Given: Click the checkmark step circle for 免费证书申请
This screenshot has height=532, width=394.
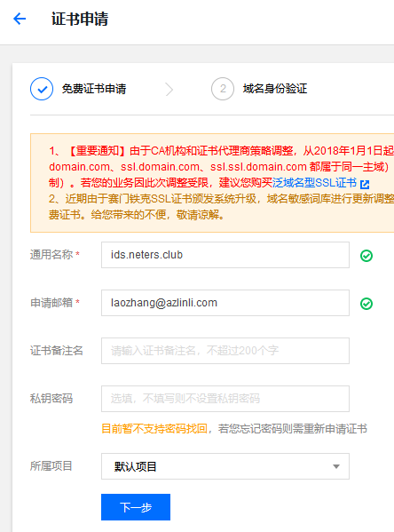Looking at the screenshot, I should tap(42, 89).
